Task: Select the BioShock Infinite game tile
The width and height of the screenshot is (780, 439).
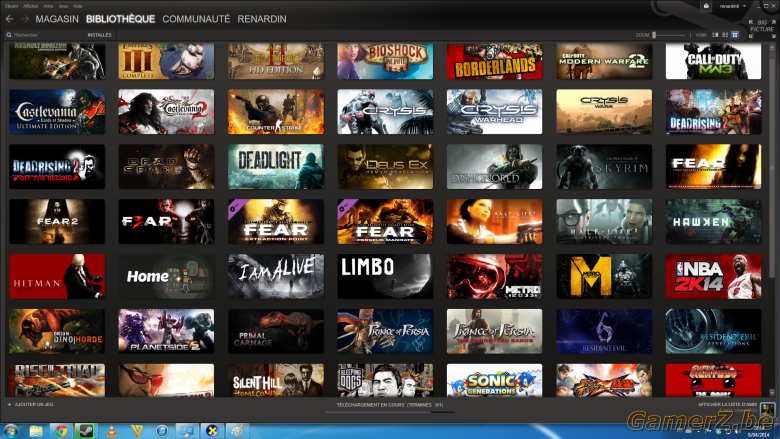Action: click(x=385, y=61)
